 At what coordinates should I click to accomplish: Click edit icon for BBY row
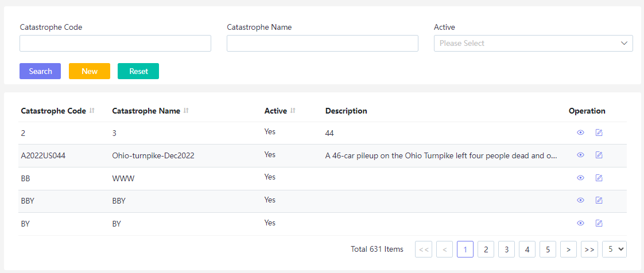[599, 200]
